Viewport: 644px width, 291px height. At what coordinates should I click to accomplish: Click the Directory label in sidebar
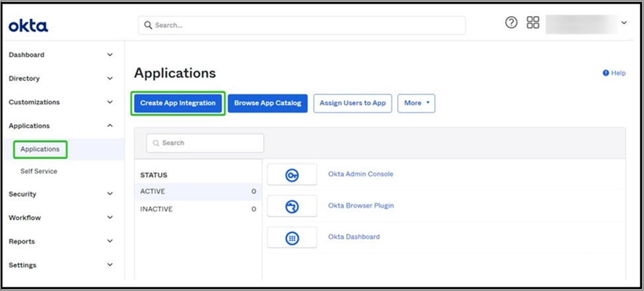tap(24, 79)
